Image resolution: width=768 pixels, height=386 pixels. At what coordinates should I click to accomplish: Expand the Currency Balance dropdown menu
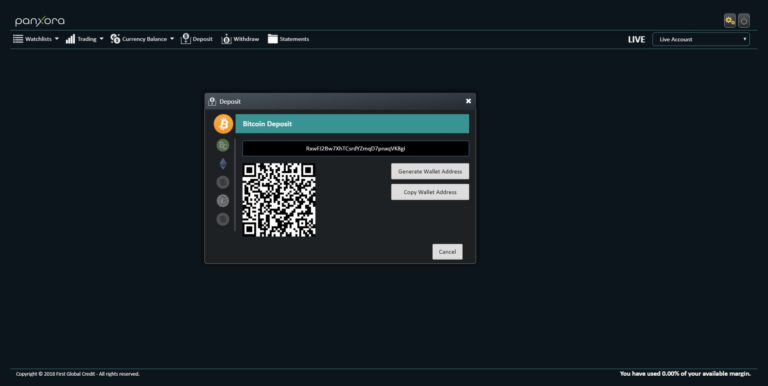point(142,39)
